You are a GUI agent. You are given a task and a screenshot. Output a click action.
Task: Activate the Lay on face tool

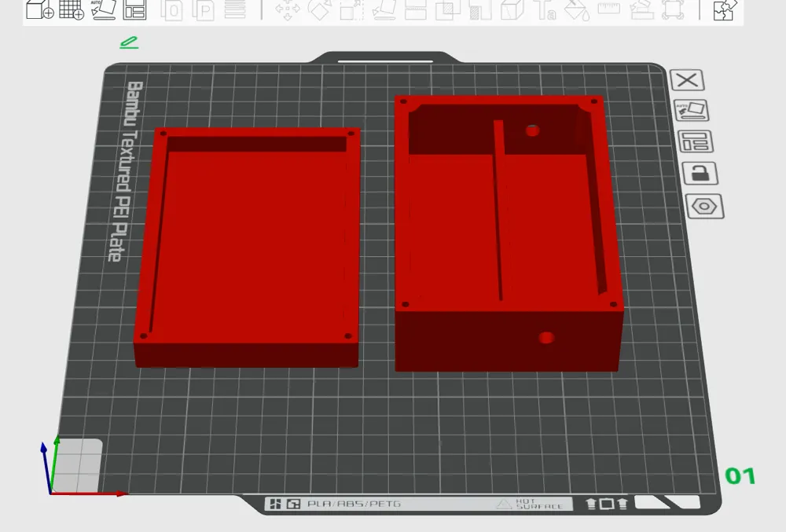[x=383, y=11]
